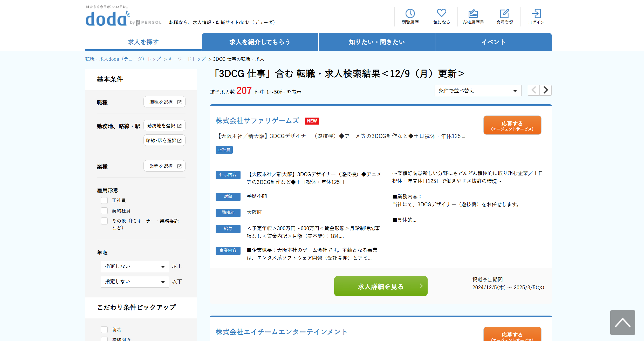Click breadcrumb 転職・求人doda（デューダ）トップ

[123, 59]
